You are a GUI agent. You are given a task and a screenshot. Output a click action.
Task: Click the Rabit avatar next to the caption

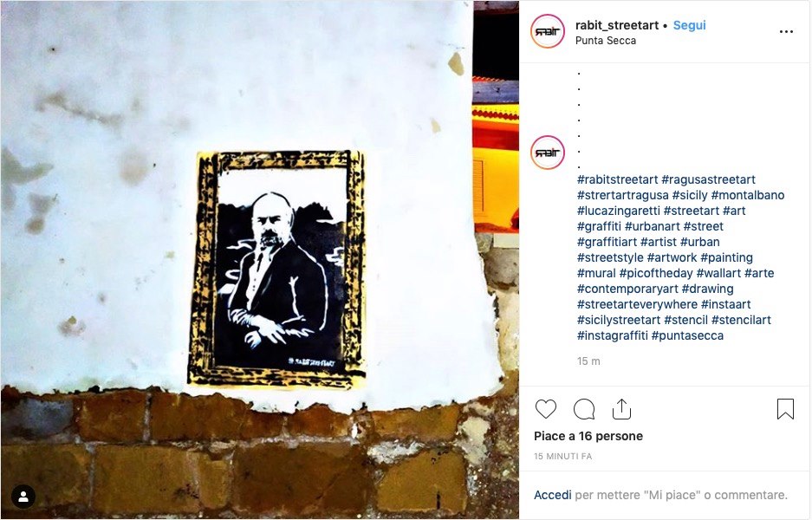pyautogui.click(x=548, y=153)
